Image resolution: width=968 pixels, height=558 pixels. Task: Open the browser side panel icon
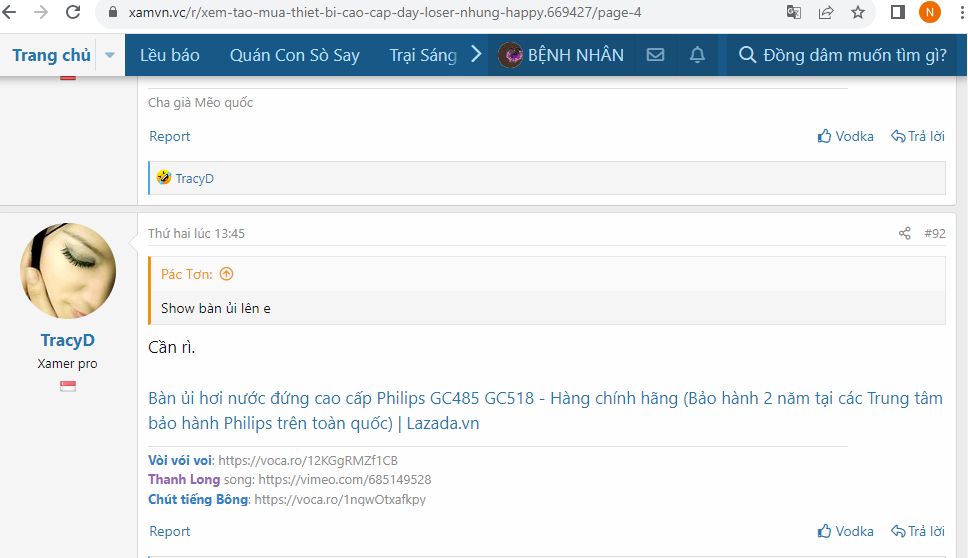point(898,12)
